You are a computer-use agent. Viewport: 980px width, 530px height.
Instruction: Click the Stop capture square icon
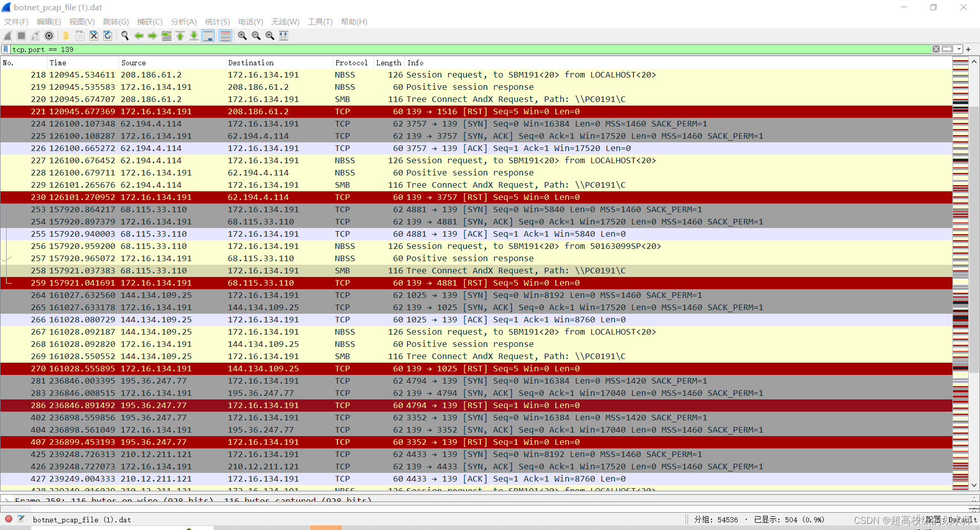point(21,36)
